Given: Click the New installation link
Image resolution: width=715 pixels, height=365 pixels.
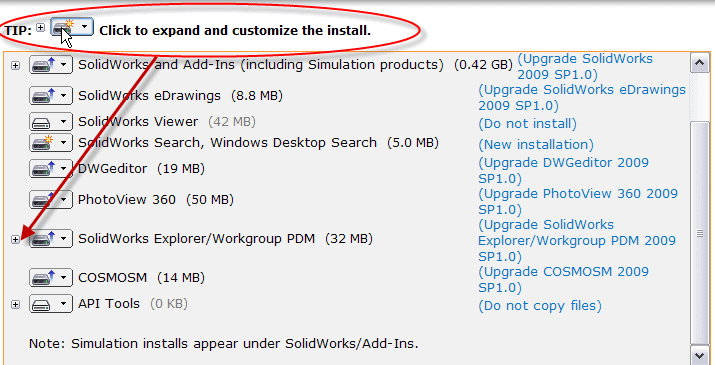Looking at the screenshot, I should point(536,145).
